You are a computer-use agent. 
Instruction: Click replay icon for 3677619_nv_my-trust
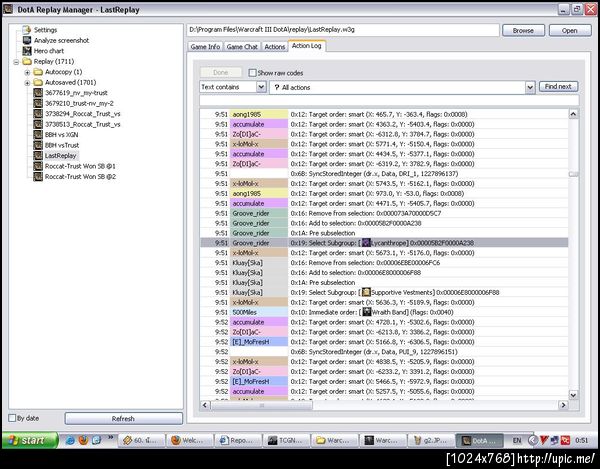pos(38,93)
